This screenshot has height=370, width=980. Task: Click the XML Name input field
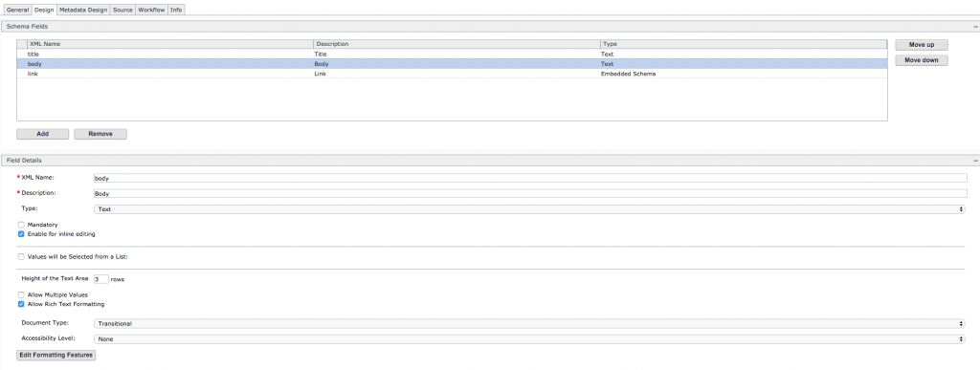[530, 178]
